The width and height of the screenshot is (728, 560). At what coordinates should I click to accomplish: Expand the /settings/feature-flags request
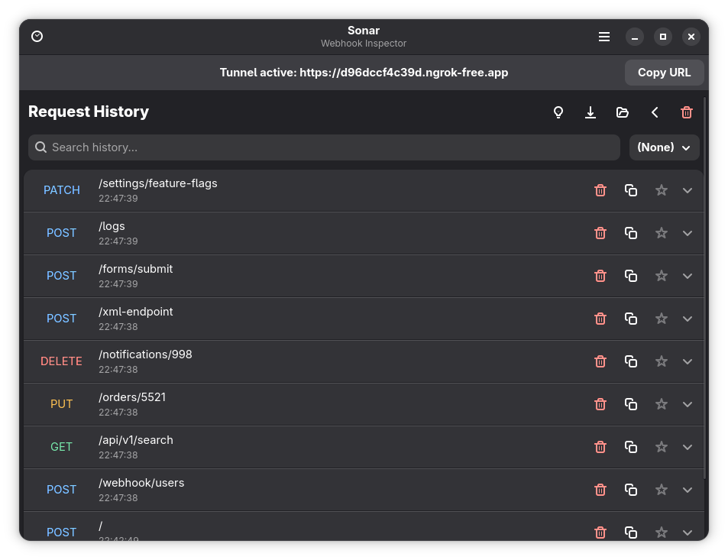pyautogui.click(x=688, y=190)
